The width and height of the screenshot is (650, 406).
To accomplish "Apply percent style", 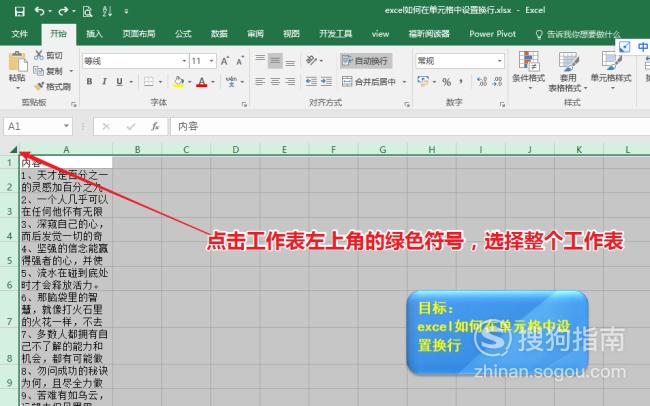I will 446,82.
